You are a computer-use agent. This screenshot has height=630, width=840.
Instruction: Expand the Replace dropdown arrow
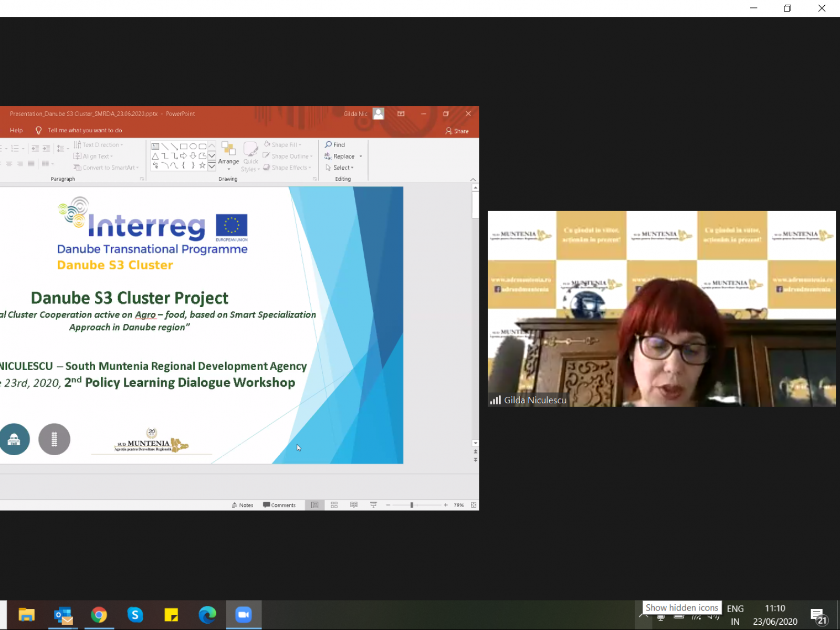click(361, 156)
